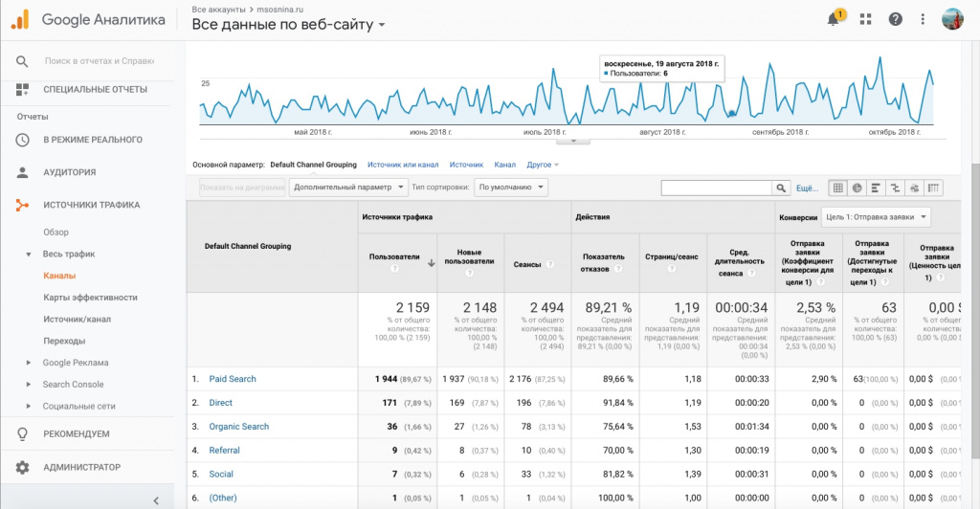
Task: Open the По умолчанию sort type dropdown
Action: click(512, 188)
